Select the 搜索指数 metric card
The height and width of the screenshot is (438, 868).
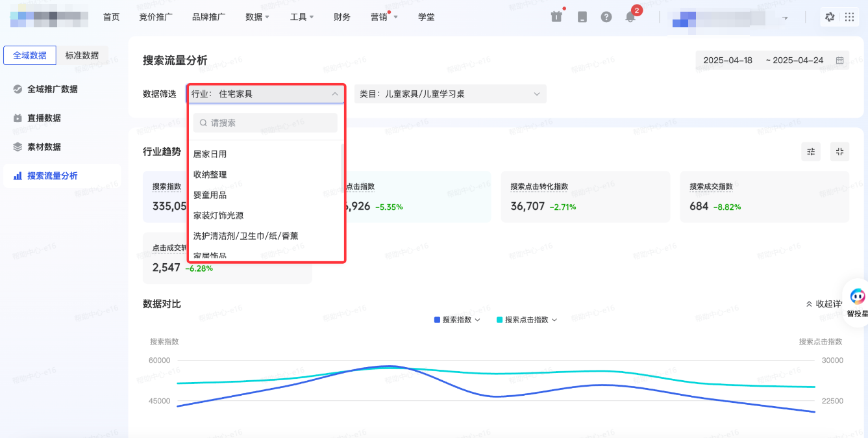[166, 197]
